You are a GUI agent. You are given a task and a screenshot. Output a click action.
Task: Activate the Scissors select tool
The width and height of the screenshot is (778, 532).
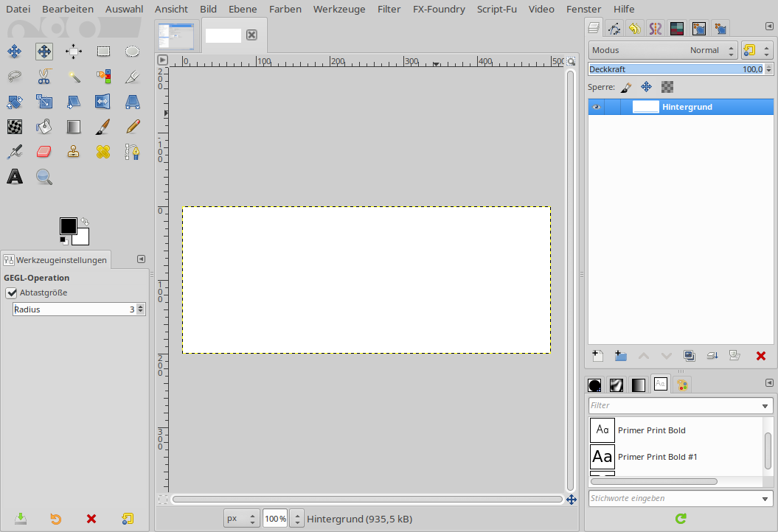(44, 76)
